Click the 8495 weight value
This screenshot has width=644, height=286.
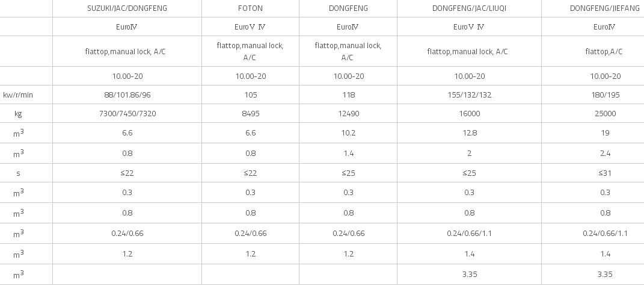(x=250, y=114)
